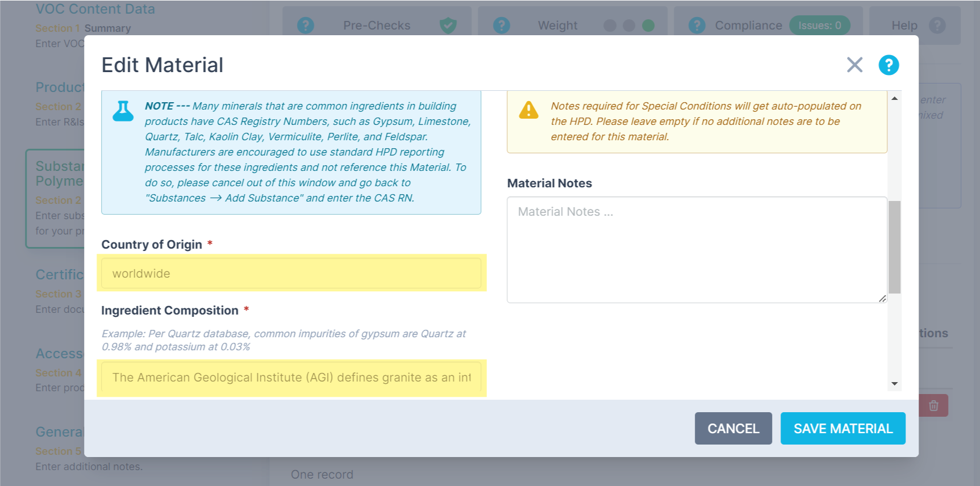Image resolution: width=980 pixels, height=486 pixels.
Task: Click the Save Material button
Action: 843,428
